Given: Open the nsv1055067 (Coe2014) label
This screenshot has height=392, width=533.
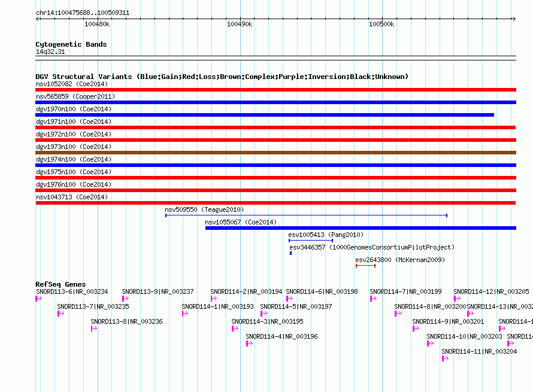Looking at the screenshot, I should tap(241, 222).
